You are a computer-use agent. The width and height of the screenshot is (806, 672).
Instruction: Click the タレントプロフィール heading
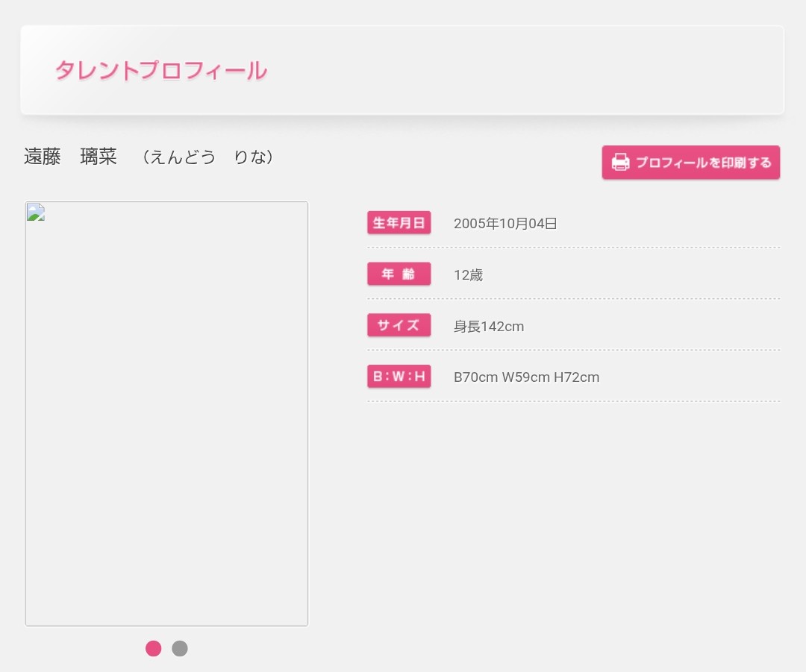coord(160,71)
